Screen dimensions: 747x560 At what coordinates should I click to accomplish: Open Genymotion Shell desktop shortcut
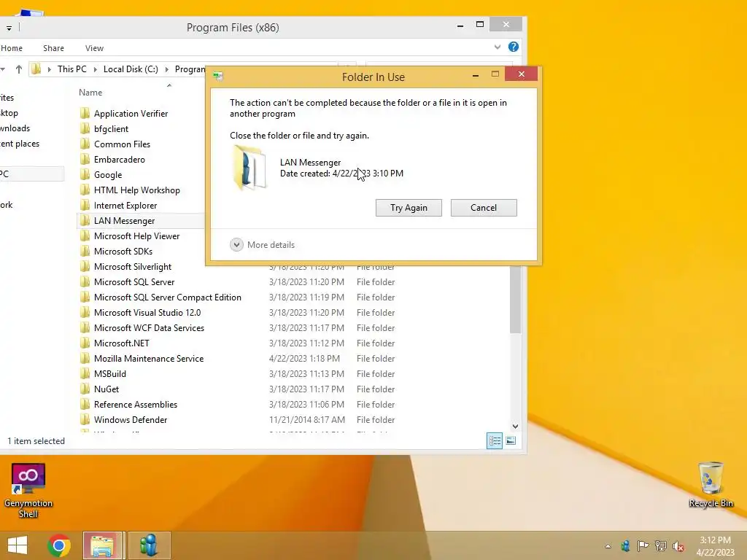click(28, 491)
